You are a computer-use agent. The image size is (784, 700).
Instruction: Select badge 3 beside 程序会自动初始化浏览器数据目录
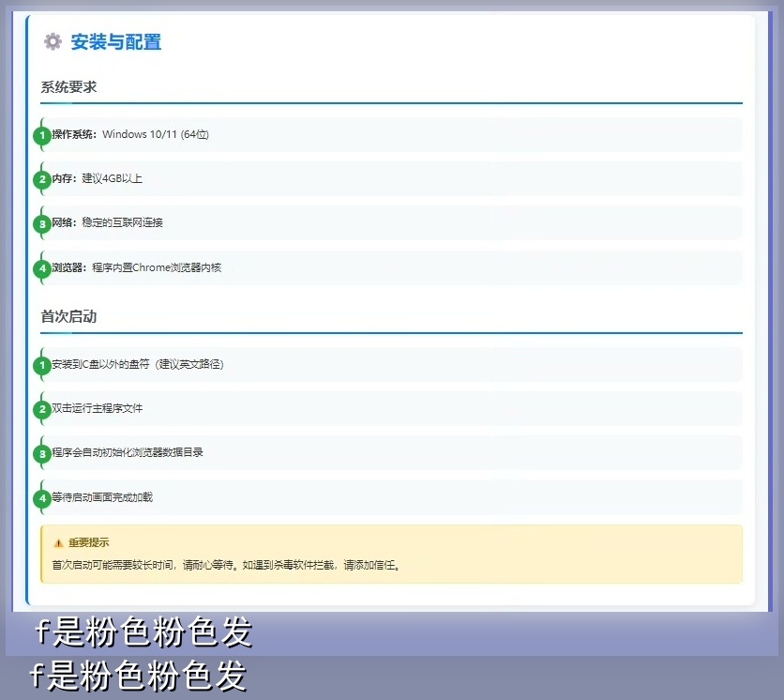pos(41,454)
